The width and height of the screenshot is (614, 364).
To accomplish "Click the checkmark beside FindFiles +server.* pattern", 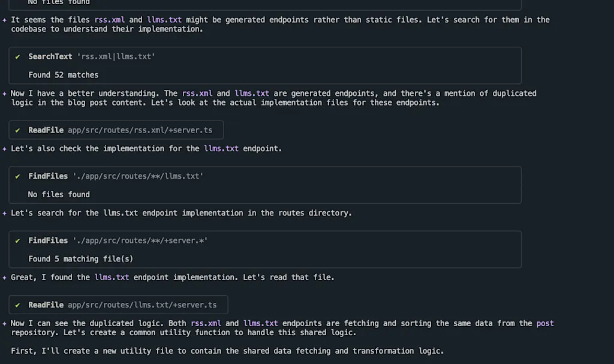I will coord(17,240).
